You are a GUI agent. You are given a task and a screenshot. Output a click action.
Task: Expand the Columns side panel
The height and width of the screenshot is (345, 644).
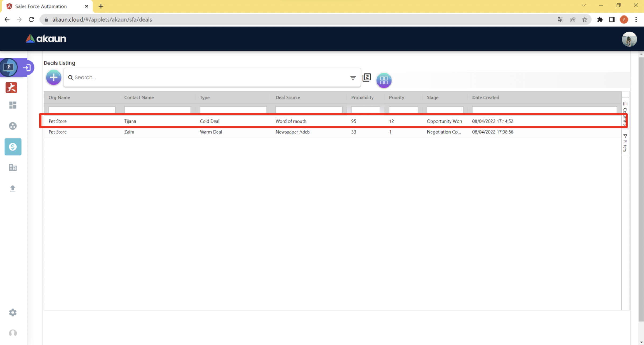click(x=625, y=109)
